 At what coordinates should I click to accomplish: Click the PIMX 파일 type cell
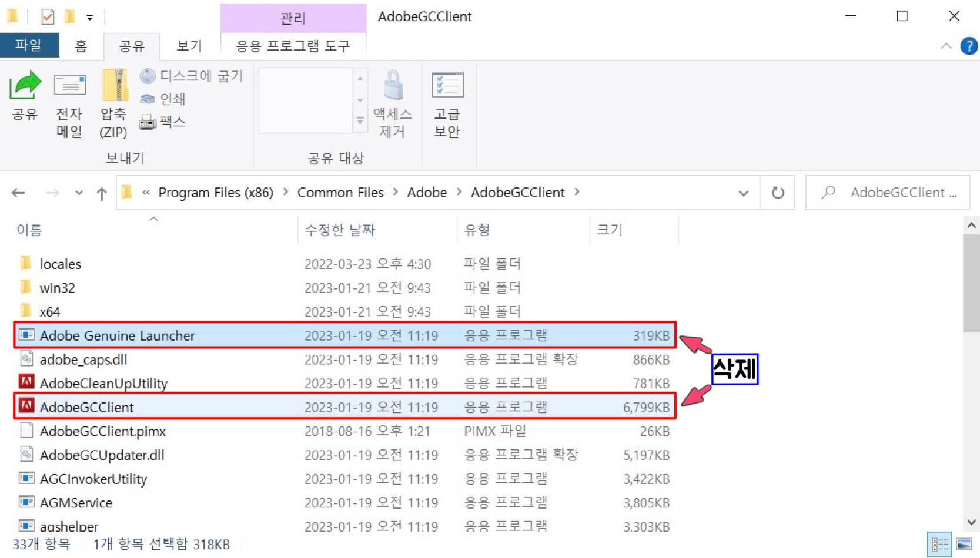pyautogui.click(x=494, y=431)
